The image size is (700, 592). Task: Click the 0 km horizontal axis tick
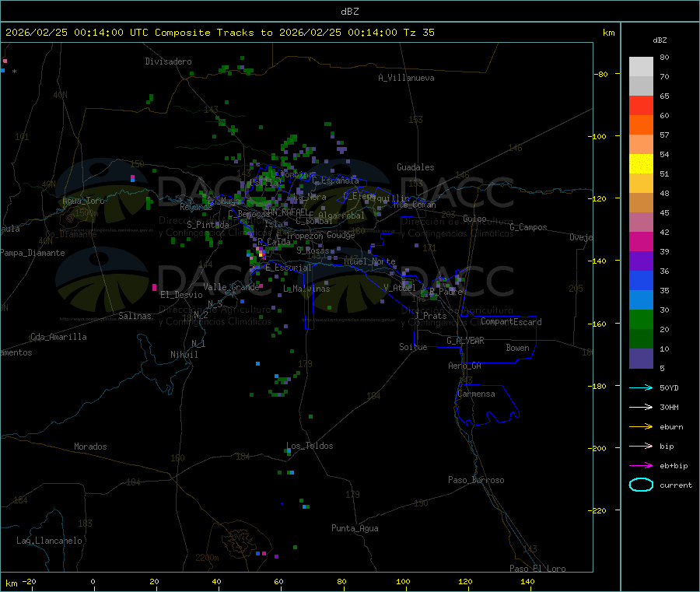point(93,581)
